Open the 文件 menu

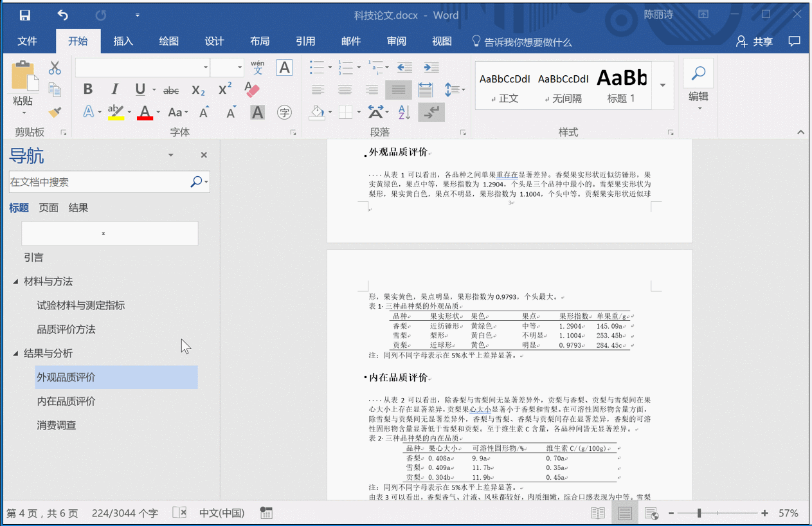(x=28, y=41)
